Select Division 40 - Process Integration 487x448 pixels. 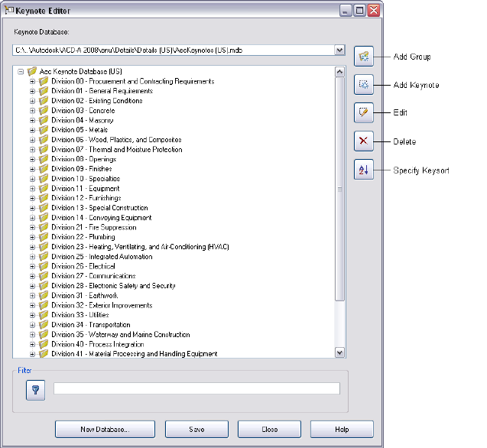coord(98,344)
